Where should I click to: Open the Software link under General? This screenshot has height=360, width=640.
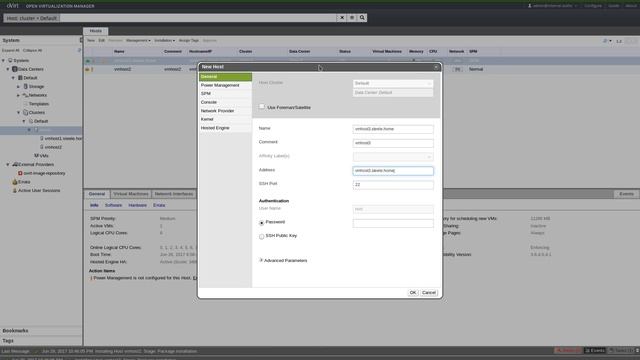click(113, 205)
